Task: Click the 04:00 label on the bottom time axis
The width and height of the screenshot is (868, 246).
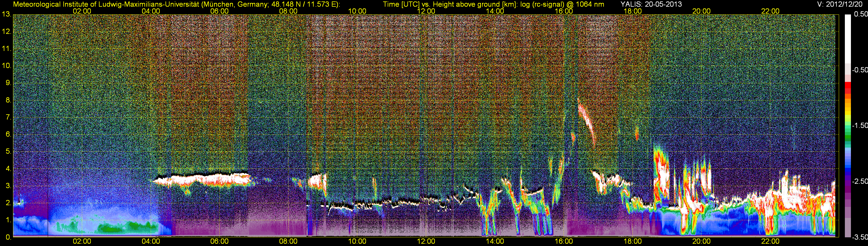Action: coord(151,242)
